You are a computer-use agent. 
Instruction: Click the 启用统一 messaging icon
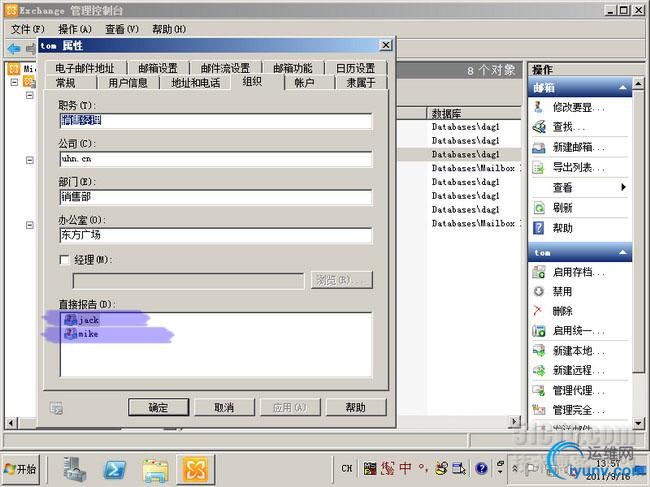(538, 330)
